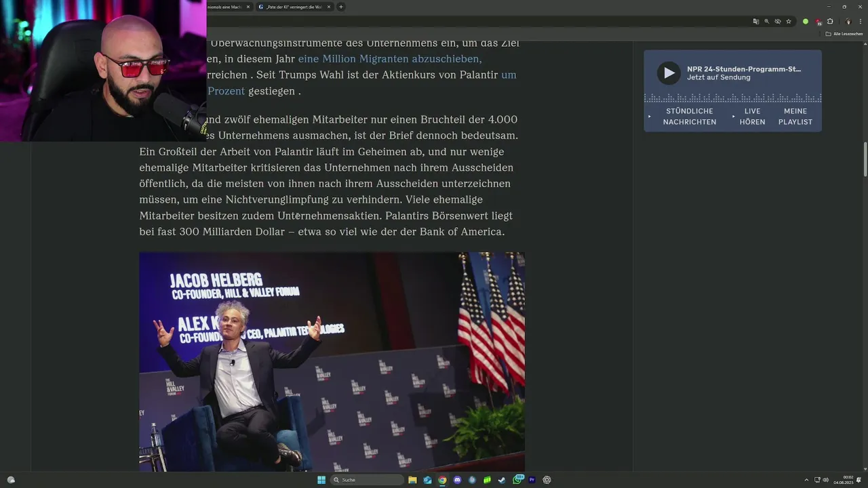
Task: Click the translate page icon in address bar
Action: coord(756,22)
